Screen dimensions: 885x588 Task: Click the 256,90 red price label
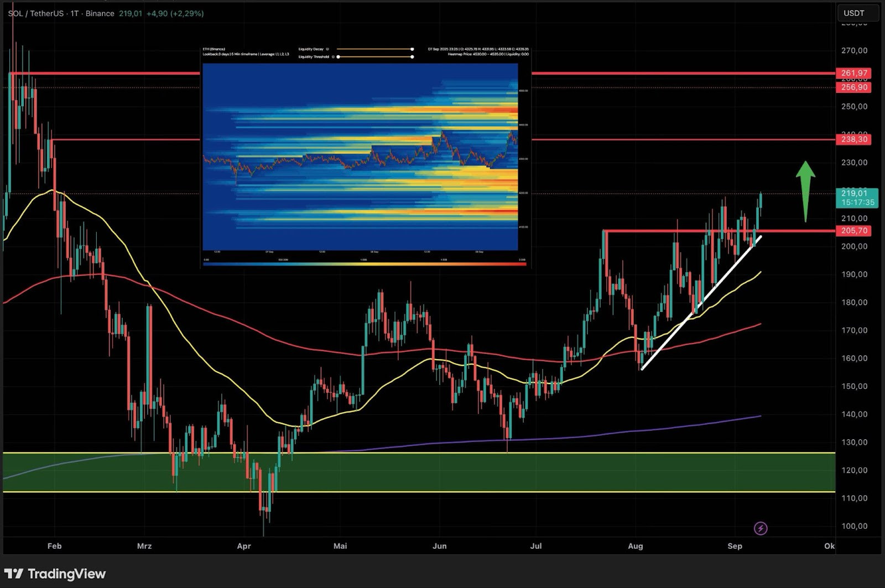coord(854,87)
